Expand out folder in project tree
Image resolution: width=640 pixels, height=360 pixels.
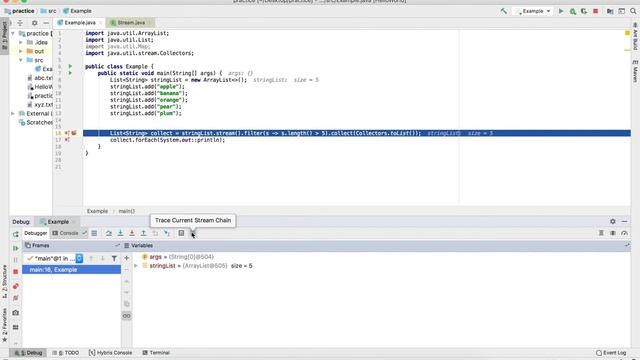(21, 51)
